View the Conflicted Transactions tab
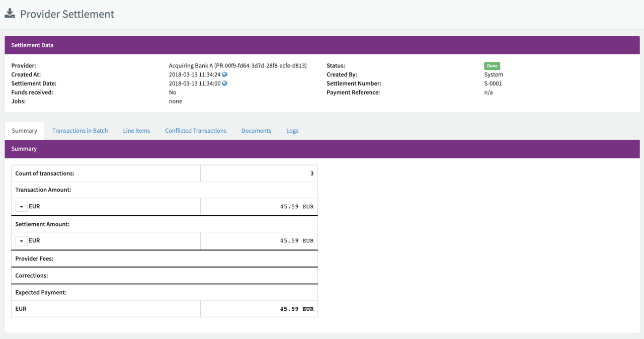This screenshot has height=339, width=644. coord(196,131)
